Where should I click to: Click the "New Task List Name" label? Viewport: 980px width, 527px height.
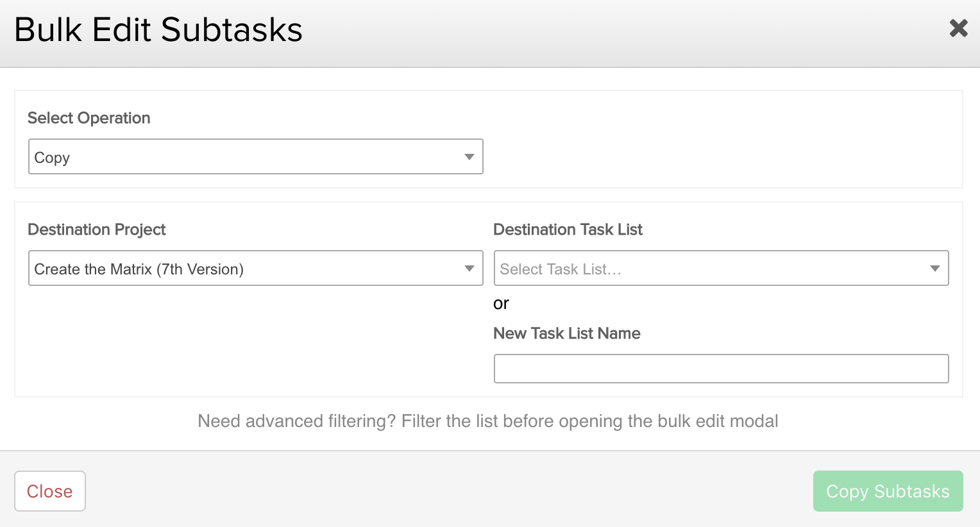pos(567,333)
